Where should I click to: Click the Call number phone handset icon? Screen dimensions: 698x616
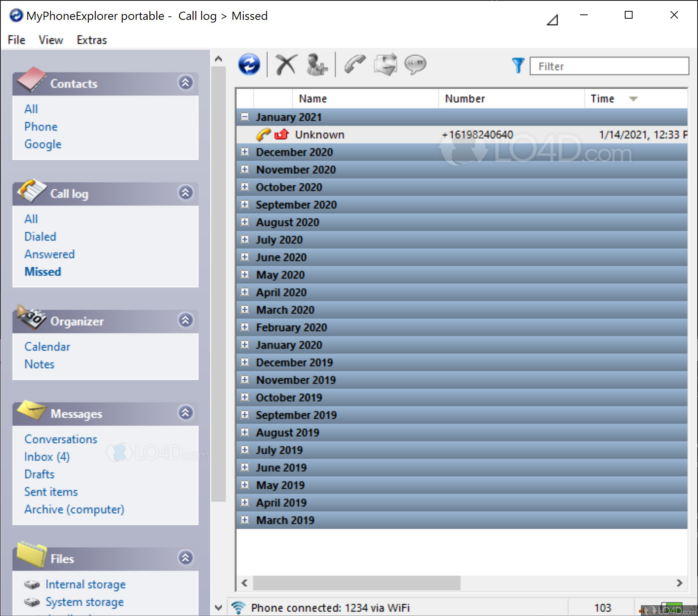pyautogui.click(x=355, y=64)
